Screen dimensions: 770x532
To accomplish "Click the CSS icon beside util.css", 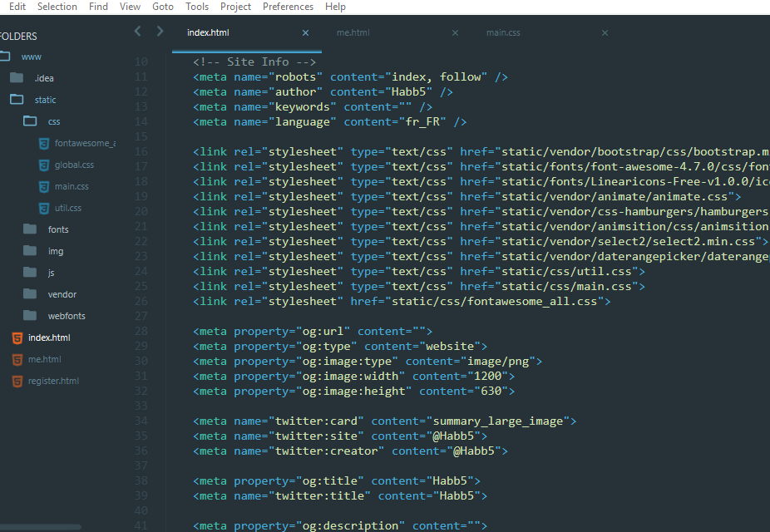I will tap(44, 208).
